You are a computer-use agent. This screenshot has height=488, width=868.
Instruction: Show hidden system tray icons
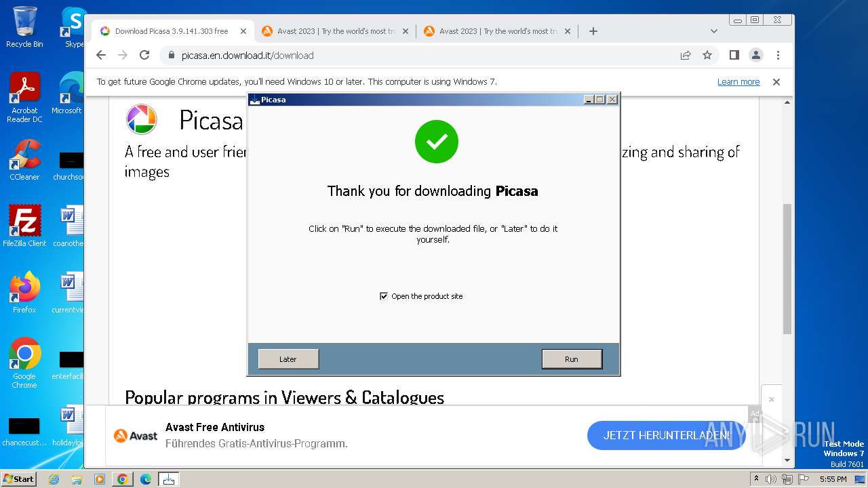coord(756,479)
